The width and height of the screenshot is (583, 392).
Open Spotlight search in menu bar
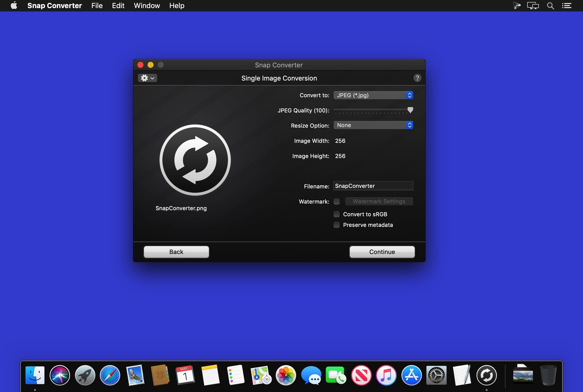[x=550, y=6]
